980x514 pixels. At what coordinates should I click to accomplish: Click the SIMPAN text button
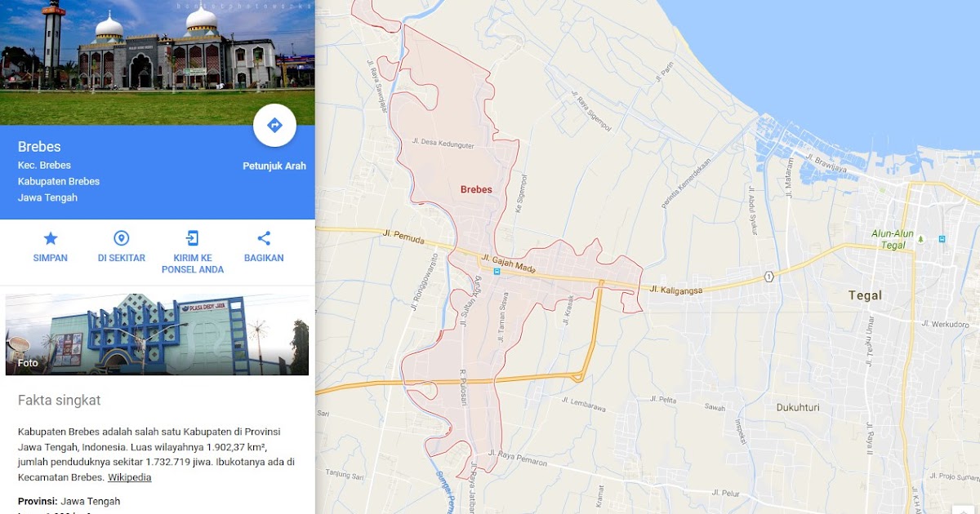(50, 258)
